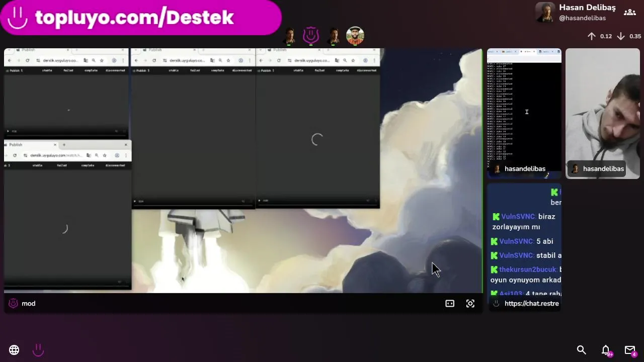Reload the bottom-left Publish browser window

tap(15, 155)
